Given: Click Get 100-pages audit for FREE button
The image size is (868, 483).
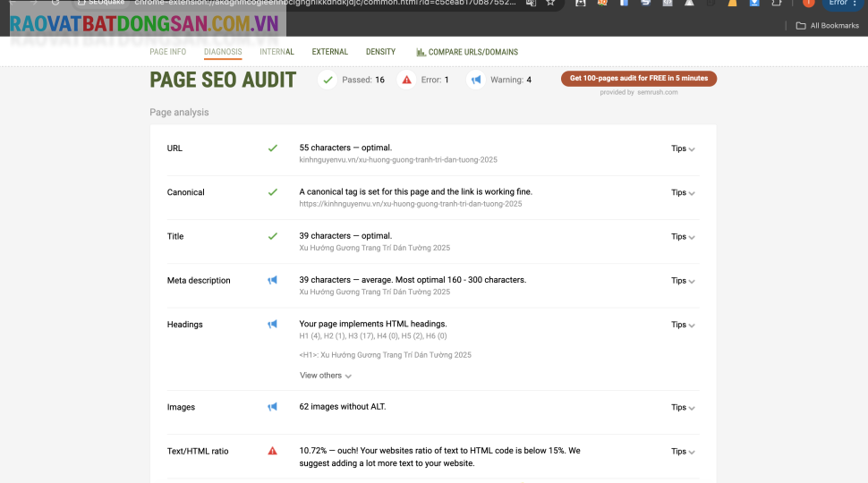Looking at the screenshot, I should [639, 79].
